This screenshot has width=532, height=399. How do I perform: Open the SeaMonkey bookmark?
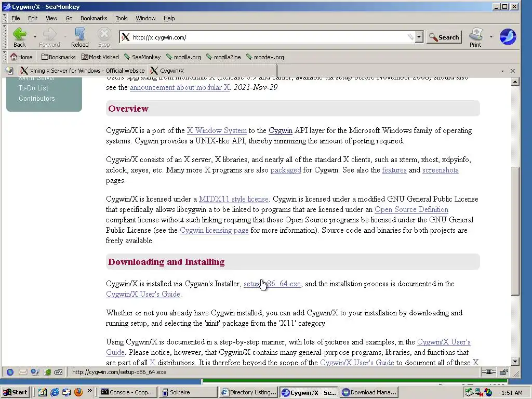[x=142, y=57]
